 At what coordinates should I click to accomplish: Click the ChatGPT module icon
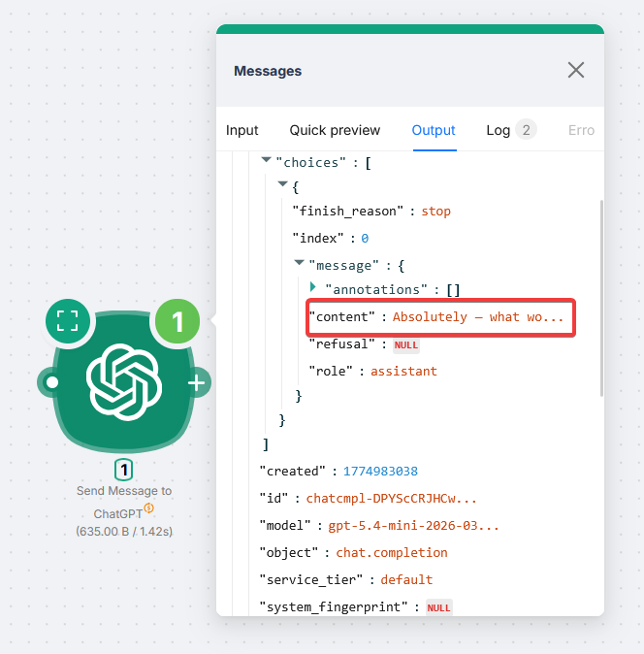(x=123, y=381)
